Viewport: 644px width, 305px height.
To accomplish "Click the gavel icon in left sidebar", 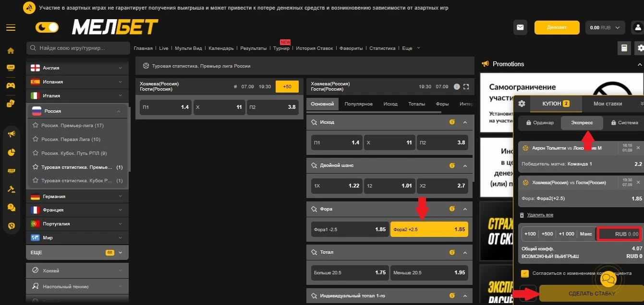I will [12, 189].
